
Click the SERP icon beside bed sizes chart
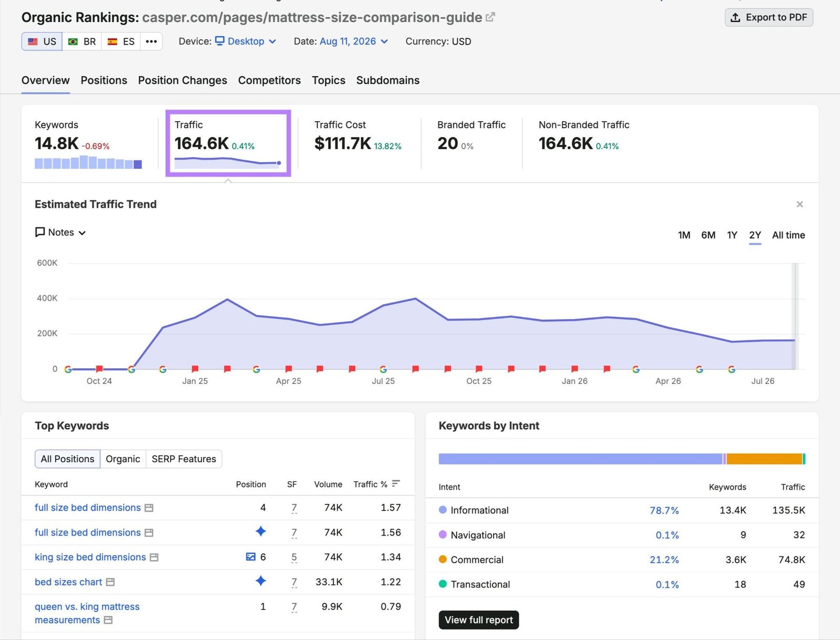tap(110, 582)
